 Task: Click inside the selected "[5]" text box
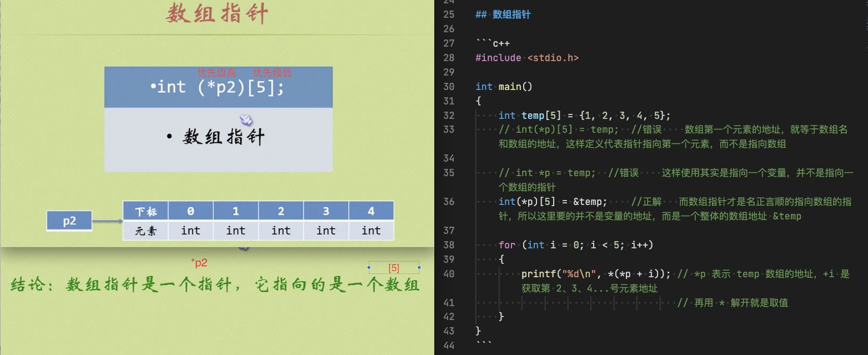pos(394,268)
